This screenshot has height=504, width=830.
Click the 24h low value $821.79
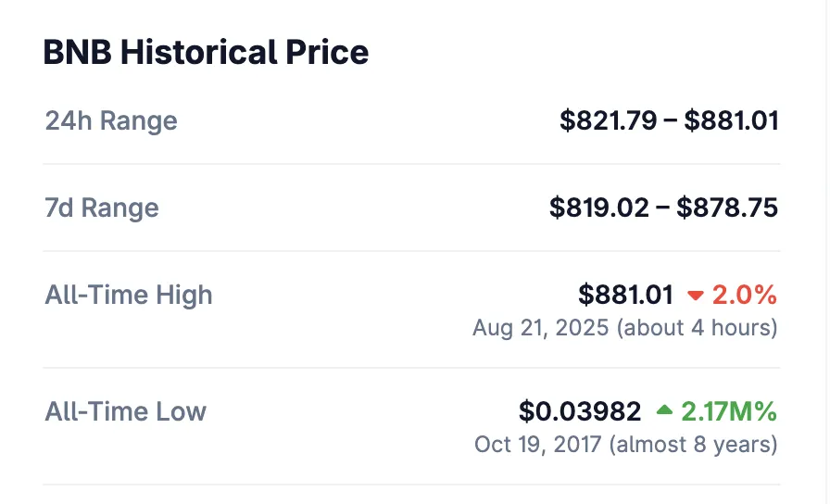608,120
